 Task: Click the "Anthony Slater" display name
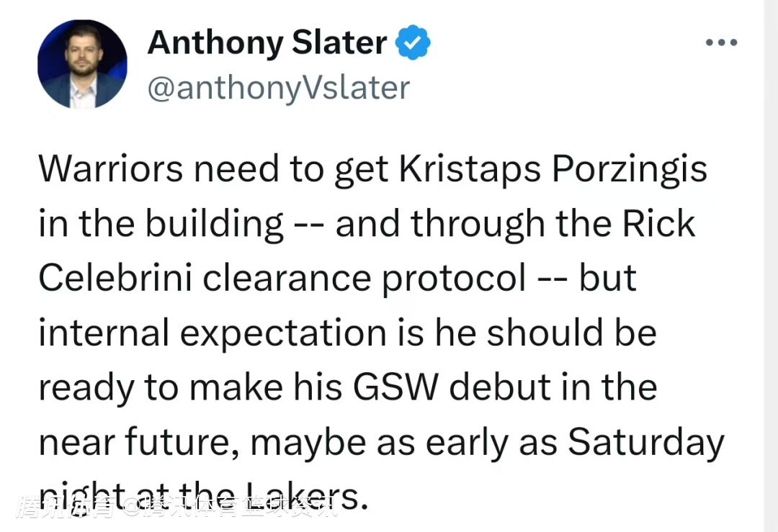click(267, 43)
